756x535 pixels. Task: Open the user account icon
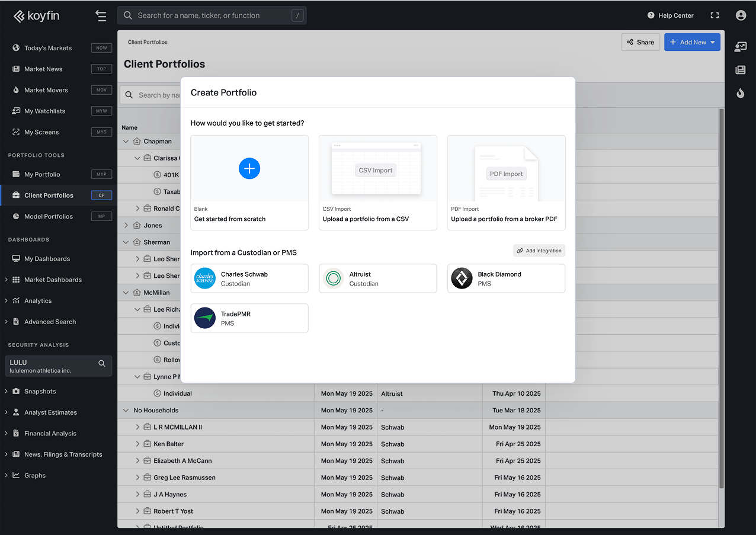coord(741,15)
